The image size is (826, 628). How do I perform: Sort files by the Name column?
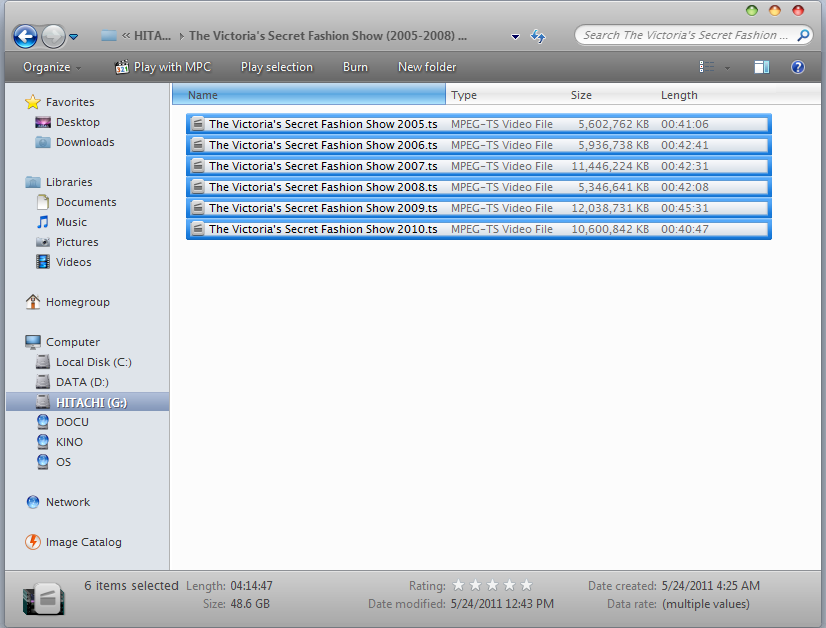pos(309,95)
